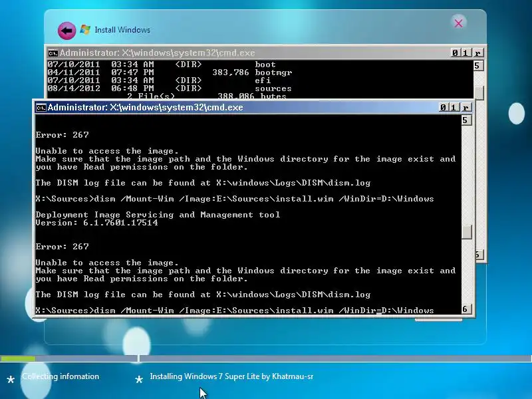
Task: Click the second segment of the progress bar
Action: (335, 358)
